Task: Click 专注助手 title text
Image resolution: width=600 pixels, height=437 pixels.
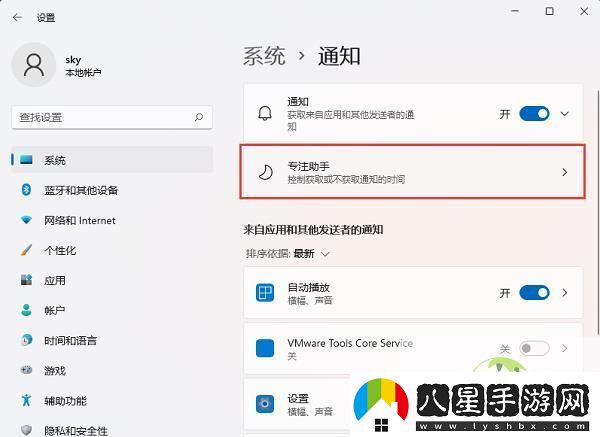Action: tap(308, 166)
